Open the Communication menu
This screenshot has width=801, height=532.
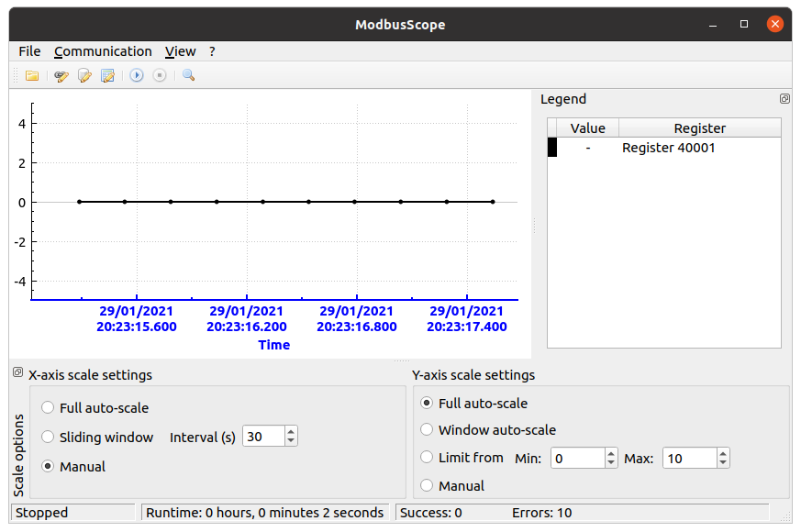coord(104,51)
